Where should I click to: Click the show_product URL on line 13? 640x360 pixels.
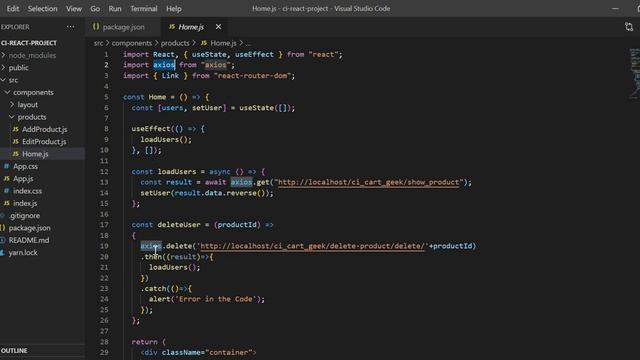click(369, 182)
